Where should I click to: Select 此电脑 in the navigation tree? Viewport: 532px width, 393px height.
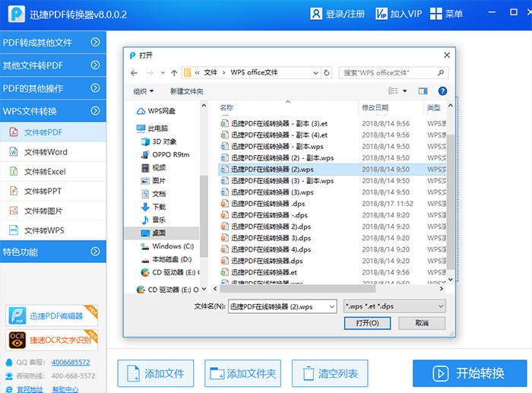coord(152,128)
